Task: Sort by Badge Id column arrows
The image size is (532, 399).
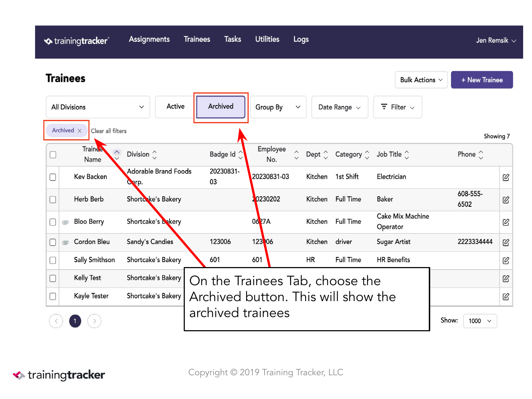Action: pos(240,154)
